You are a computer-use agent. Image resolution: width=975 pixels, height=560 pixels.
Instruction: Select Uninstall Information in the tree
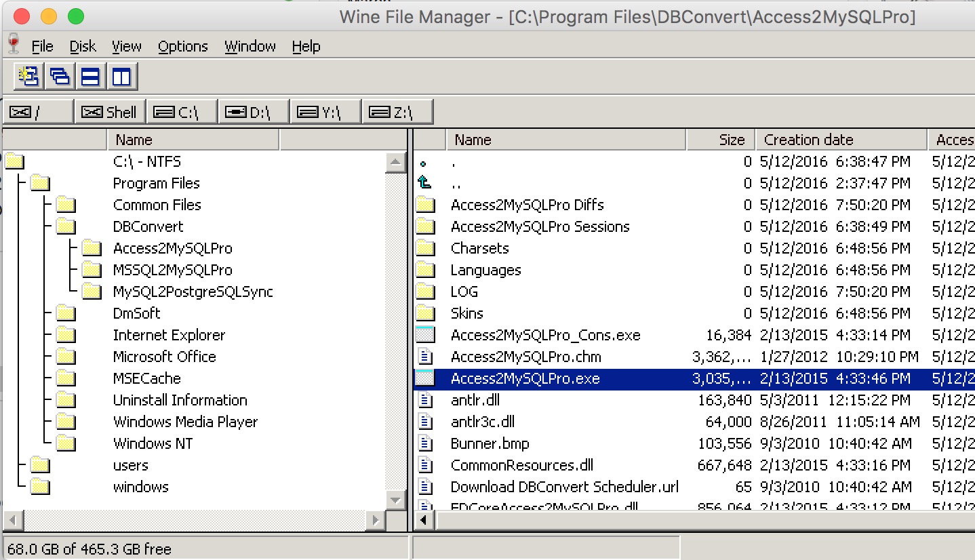[180, 400]
